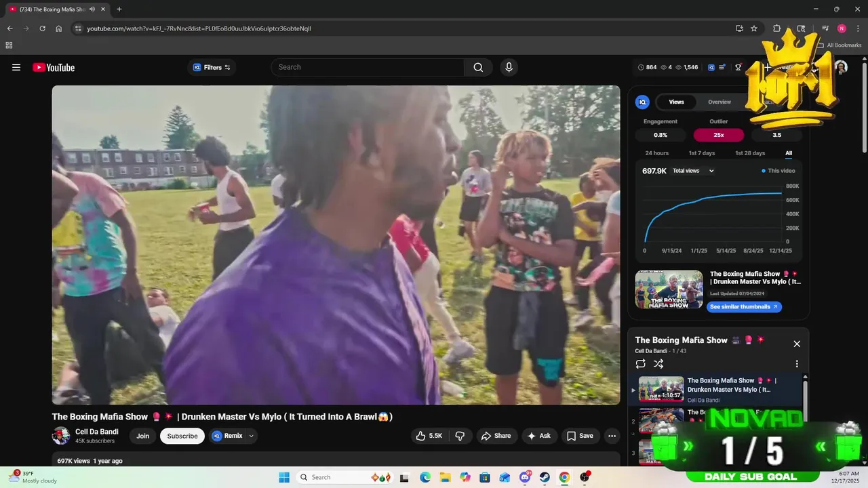Open Microsoft Edge from taskbar
Viewport: 868px width, 488px height.
pyautogui.click(x=425, y=477)
